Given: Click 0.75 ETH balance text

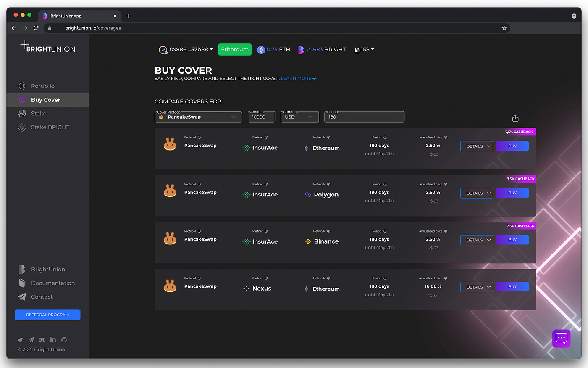Looking at the screenshot, I should [278, 50].
